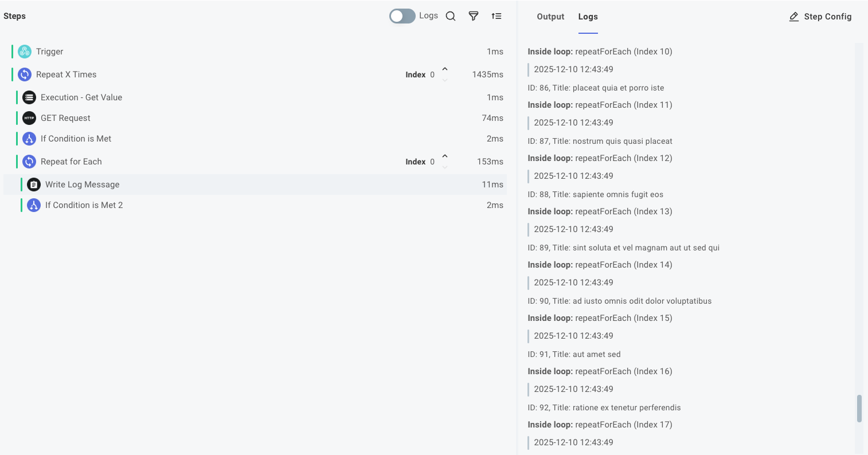
Task: Click the filter icon next to search
Action: click(474, 16)
